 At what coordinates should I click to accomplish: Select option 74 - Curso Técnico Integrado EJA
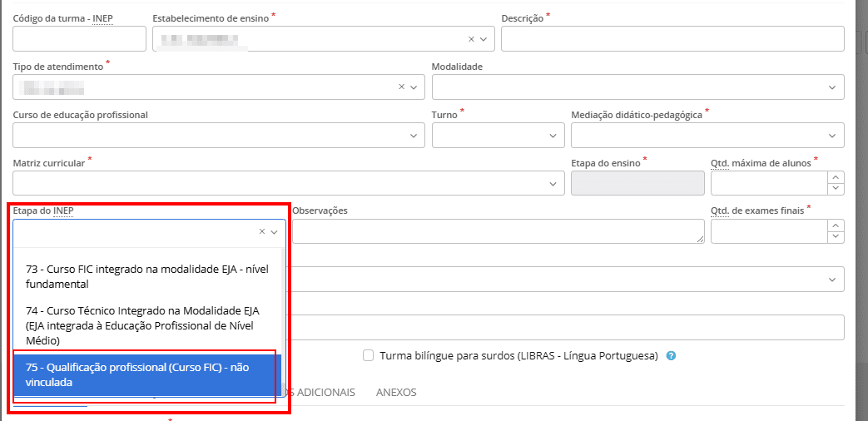click(147, 325)
